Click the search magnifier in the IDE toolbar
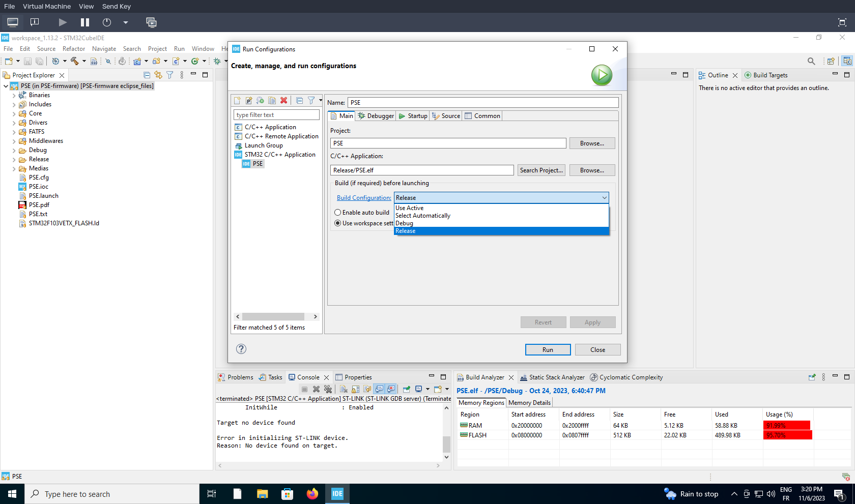Viewport: 855px width, 504px height. [811, 61]
